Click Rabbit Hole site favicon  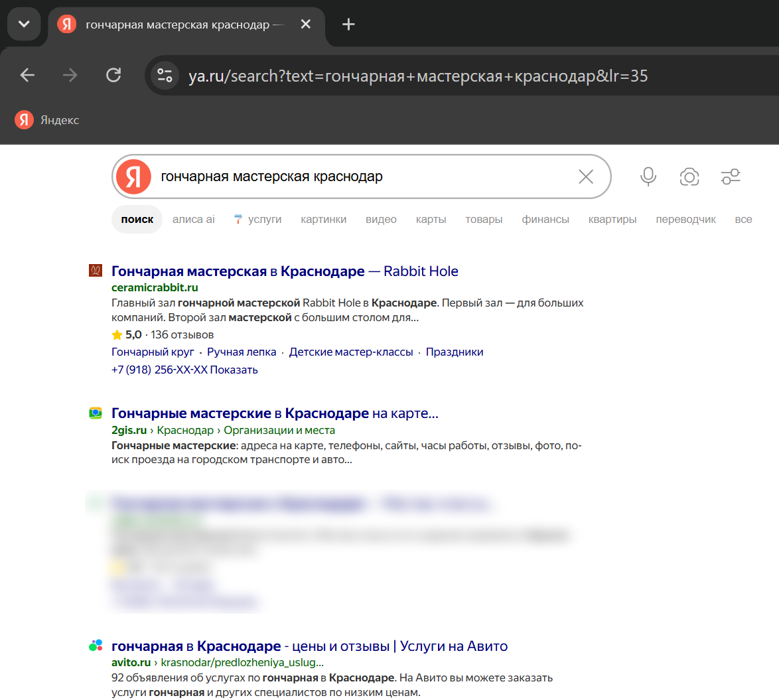point(96,270)
